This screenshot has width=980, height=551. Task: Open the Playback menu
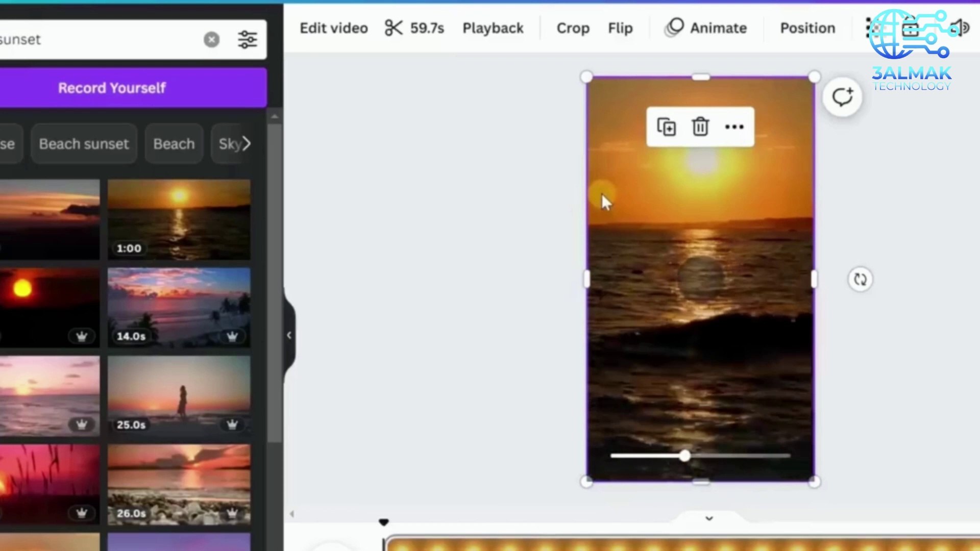(493, 28)
